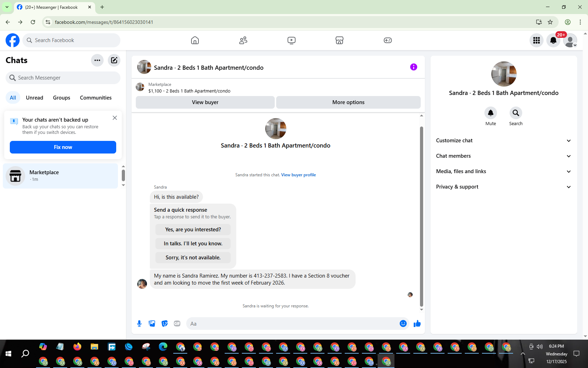588x368 pixels.
Task: Start a new message with compose icon
Action: tap(114, 60)
